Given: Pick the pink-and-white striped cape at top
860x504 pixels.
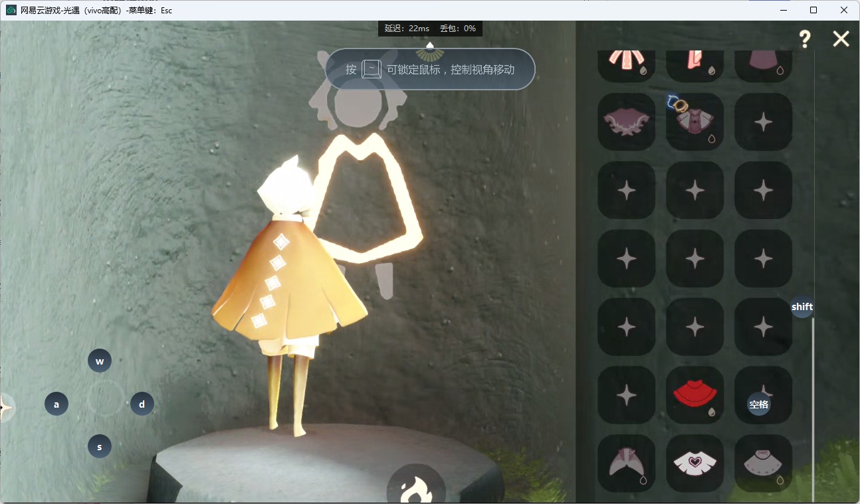Looking at the screenshot, I should point(627,66).
